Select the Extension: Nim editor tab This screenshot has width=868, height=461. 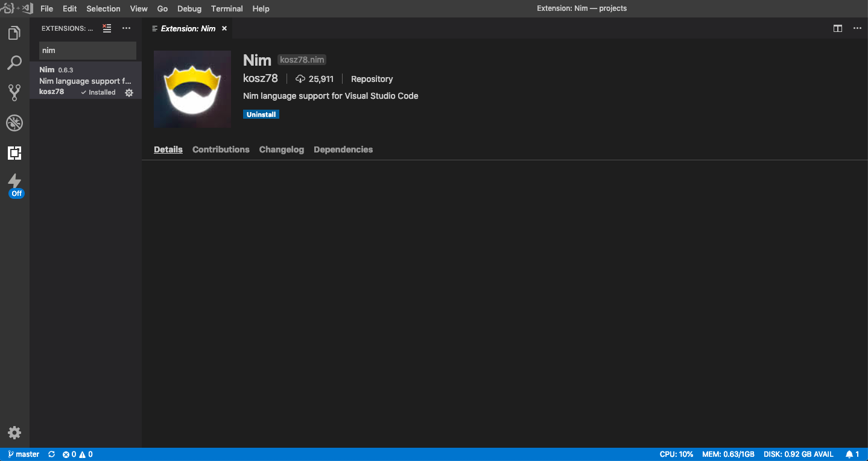tap(188, 28)
